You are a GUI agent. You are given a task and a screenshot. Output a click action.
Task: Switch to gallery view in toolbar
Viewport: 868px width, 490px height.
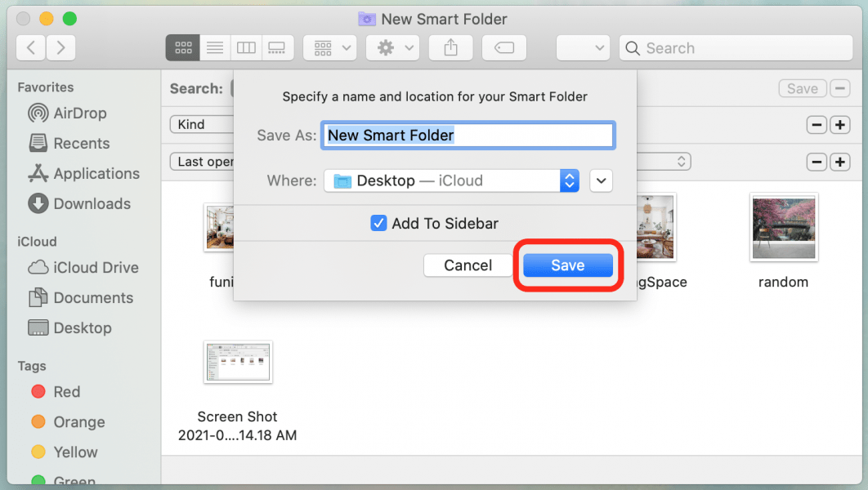[278, 47]
